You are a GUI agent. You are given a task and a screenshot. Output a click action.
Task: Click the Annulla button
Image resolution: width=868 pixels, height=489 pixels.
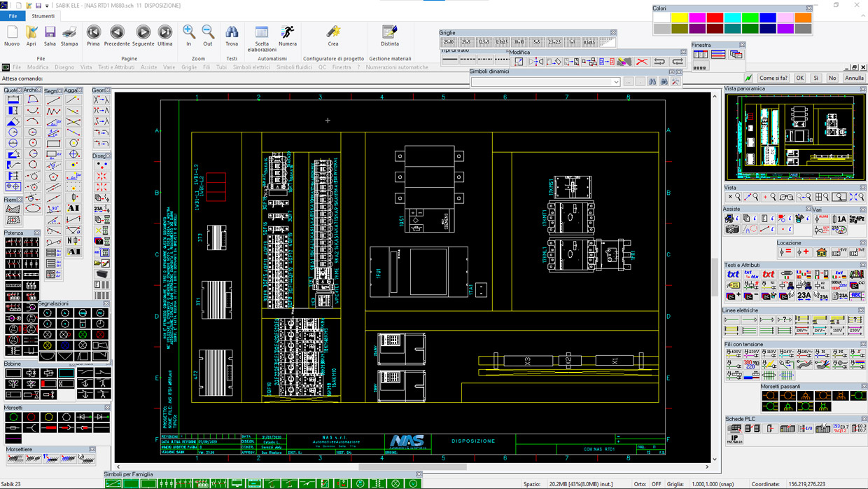point(854,78)
